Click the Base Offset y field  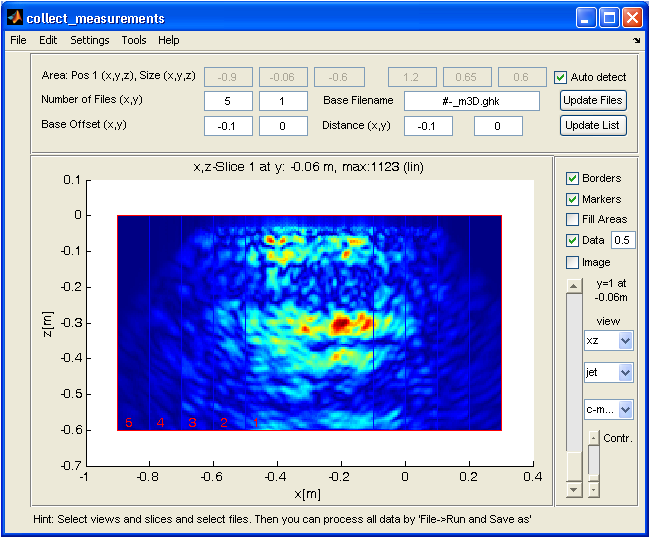pos(283,126)
